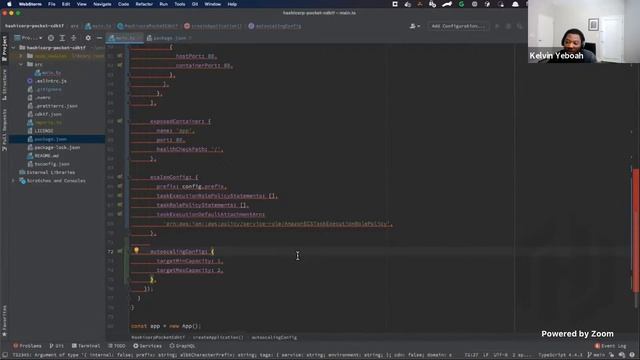The height and width of the screenshot is (360, 640).
Task: Click the tool window toggle icon in status bar corner
Action: point(4,355)
